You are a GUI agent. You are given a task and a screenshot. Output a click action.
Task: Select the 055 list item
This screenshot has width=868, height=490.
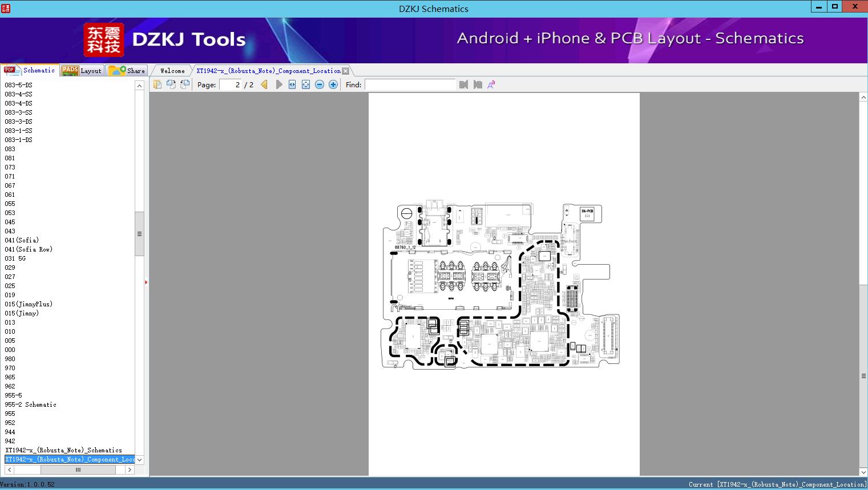click(x=10, y=204)
